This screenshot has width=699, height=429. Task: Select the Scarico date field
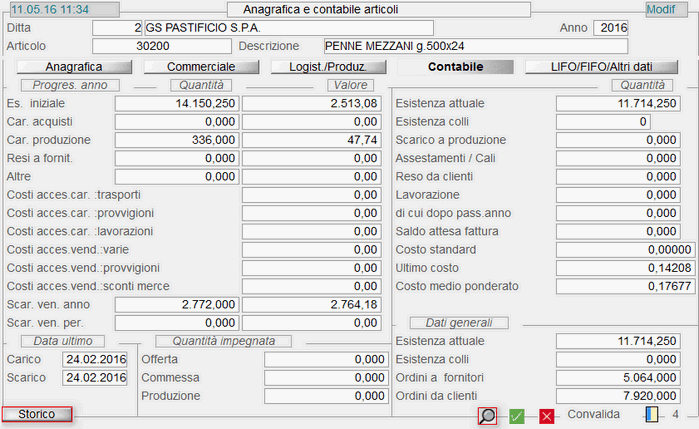coord(95,377)
